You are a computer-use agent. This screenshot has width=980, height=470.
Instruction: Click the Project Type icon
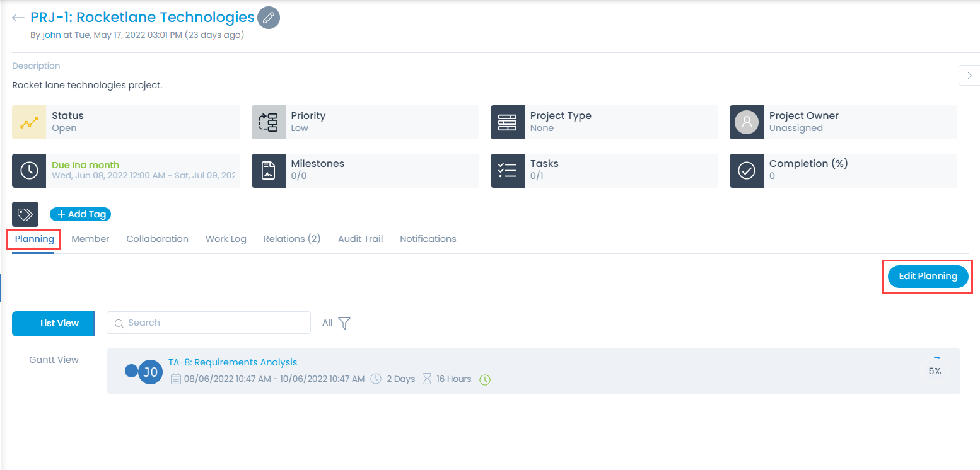(x=507, y=122)
